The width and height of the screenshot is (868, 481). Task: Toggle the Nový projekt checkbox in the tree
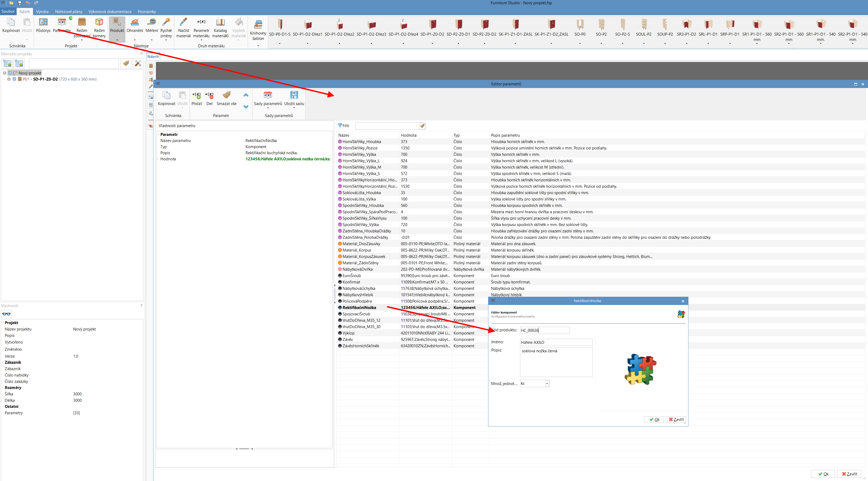(10, 73)
